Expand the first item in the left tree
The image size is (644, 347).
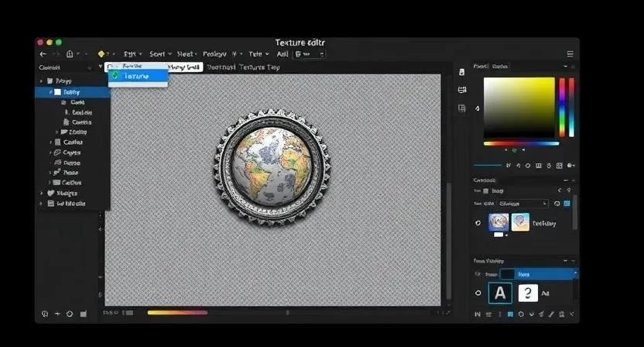pyautogui.click(x=41, y=81)
